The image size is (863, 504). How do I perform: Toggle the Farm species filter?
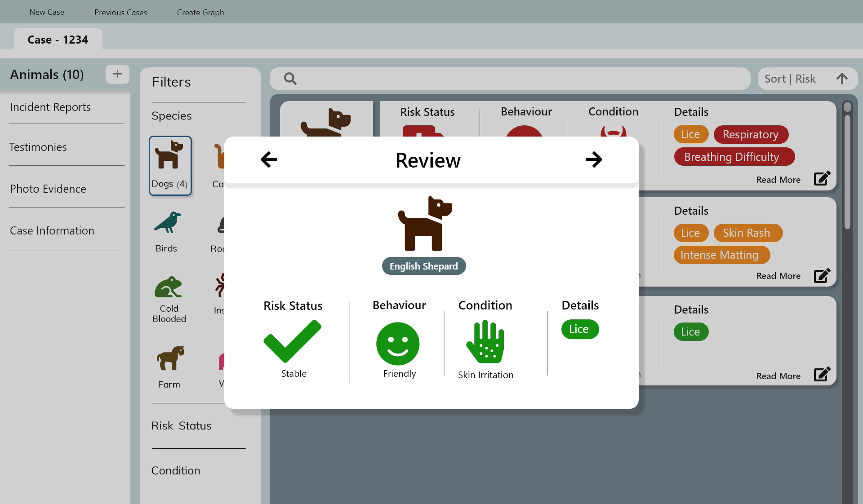169,366
